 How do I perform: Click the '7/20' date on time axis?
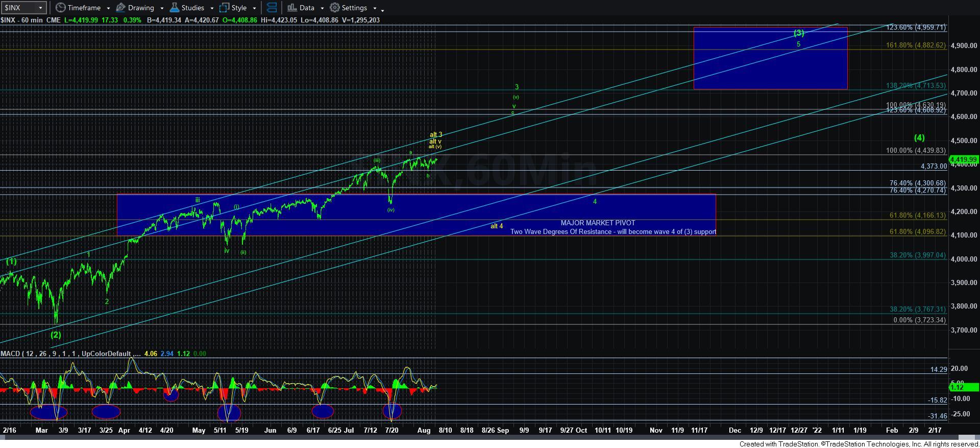tap(391, 430)
